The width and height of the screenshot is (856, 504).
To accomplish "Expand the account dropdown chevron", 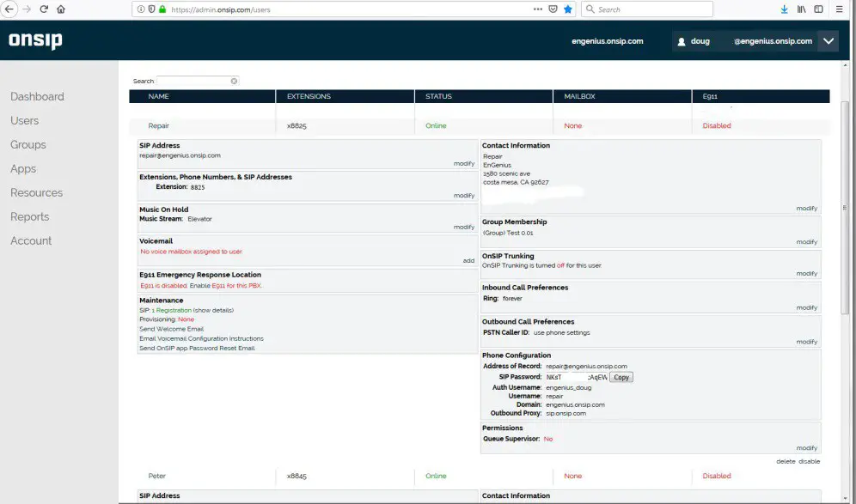I will (828, 41).
